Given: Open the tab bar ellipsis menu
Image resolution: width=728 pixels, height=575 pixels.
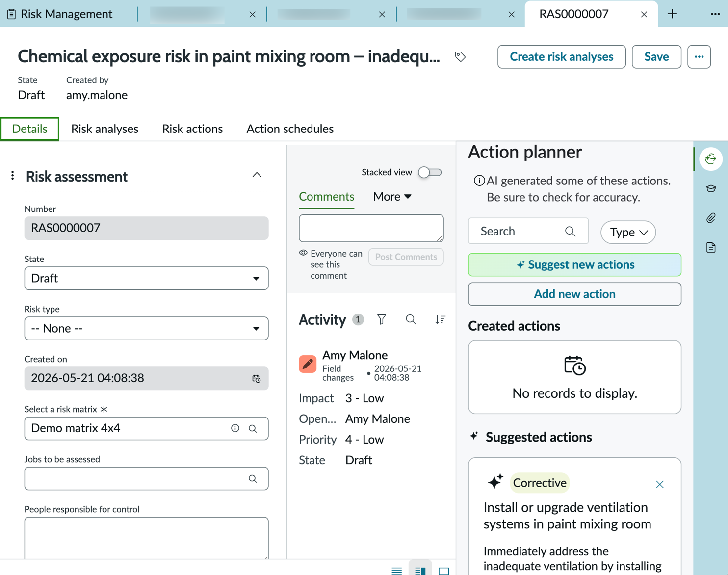Looking at the screenshot, I should [x=715, y=14].
